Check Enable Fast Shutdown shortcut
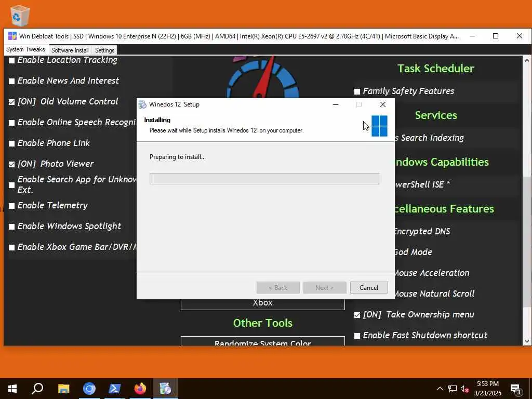This screenshot has width=532, height=399. (x=357, y=336)
